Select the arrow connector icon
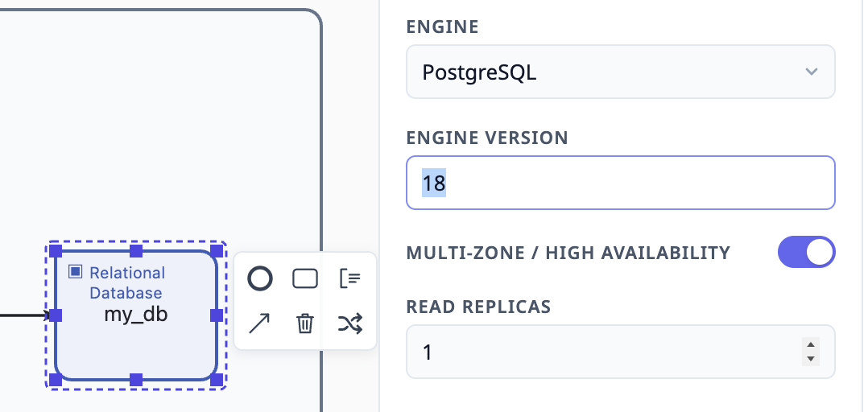Screen dimensions: 868x412 coord(259,323)
